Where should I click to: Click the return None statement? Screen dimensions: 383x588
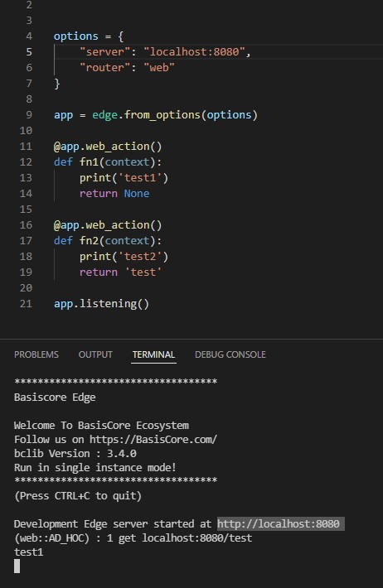pyautogui.click(x=114, y=194)
